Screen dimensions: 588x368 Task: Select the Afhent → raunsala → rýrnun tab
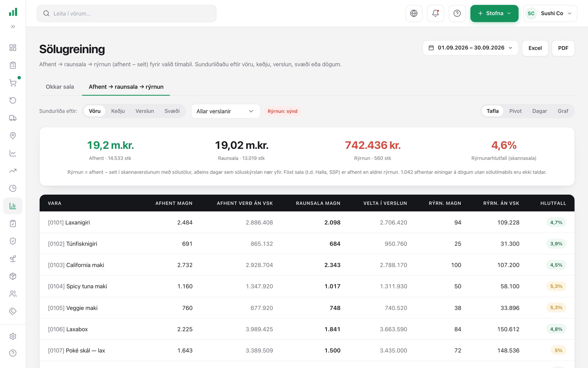[126, 87]
